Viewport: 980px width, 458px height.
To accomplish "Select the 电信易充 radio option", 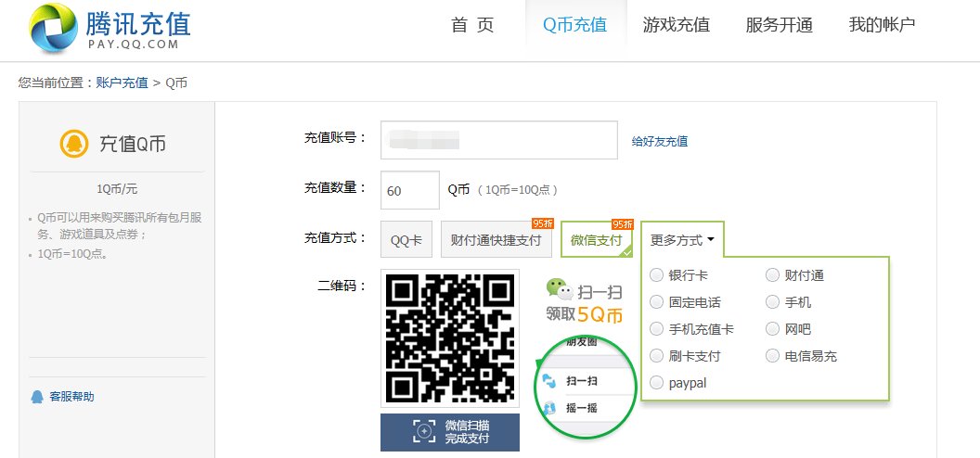I will pos(772,356).
